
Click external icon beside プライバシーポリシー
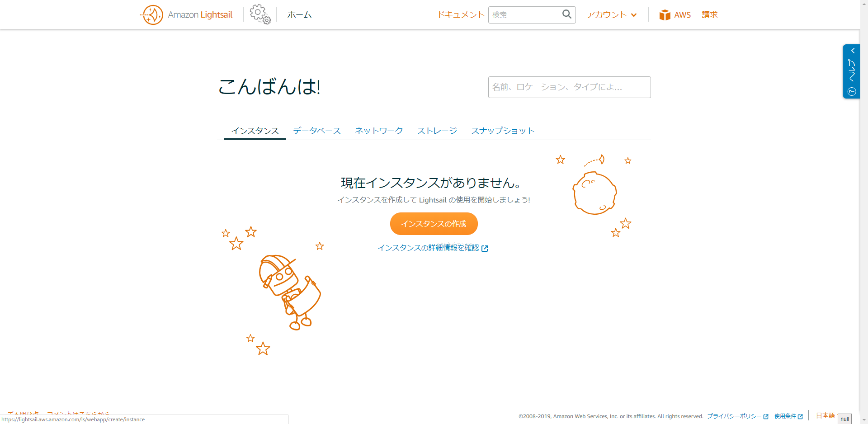click(766, 417)
